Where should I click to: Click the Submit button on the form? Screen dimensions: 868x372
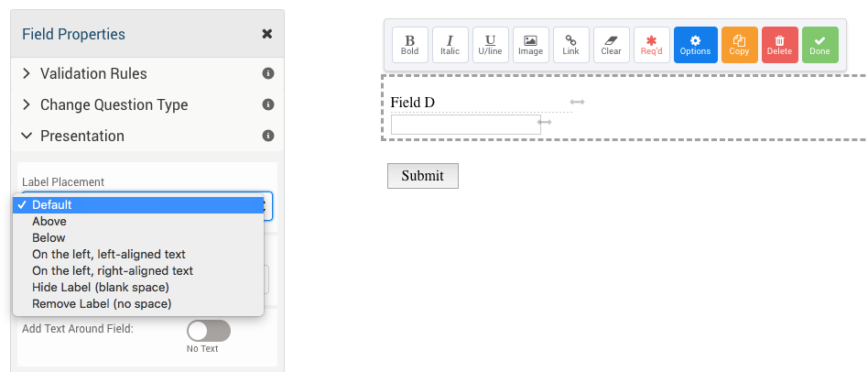tap(423, 176)
